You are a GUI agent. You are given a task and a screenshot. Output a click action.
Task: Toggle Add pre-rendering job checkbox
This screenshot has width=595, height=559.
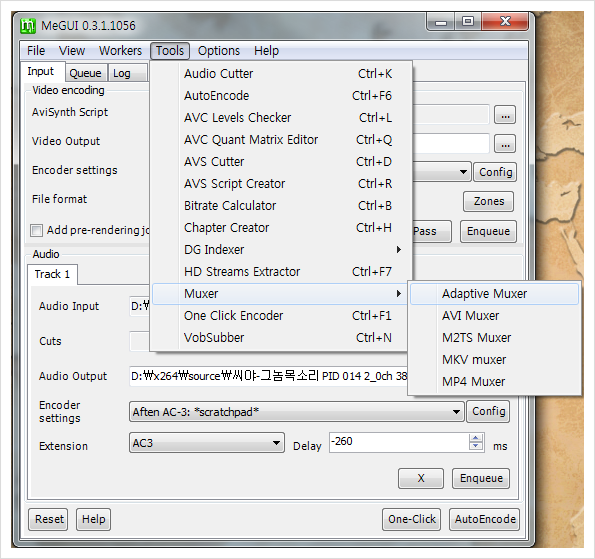pyautogui.click(x=36, y=230)
